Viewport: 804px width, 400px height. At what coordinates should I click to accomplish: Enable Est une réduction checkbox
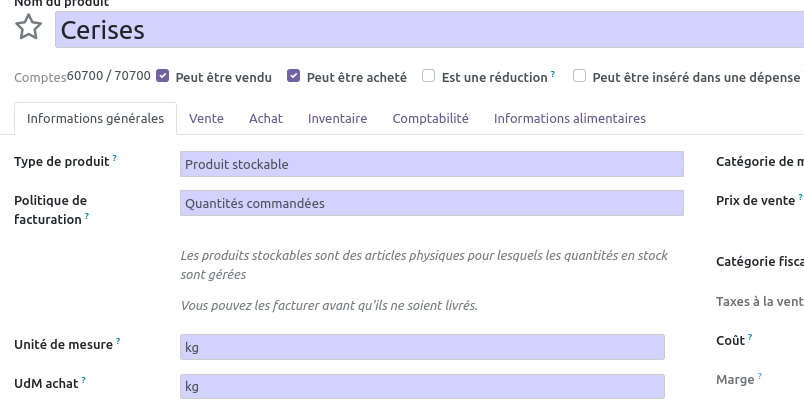429,76
